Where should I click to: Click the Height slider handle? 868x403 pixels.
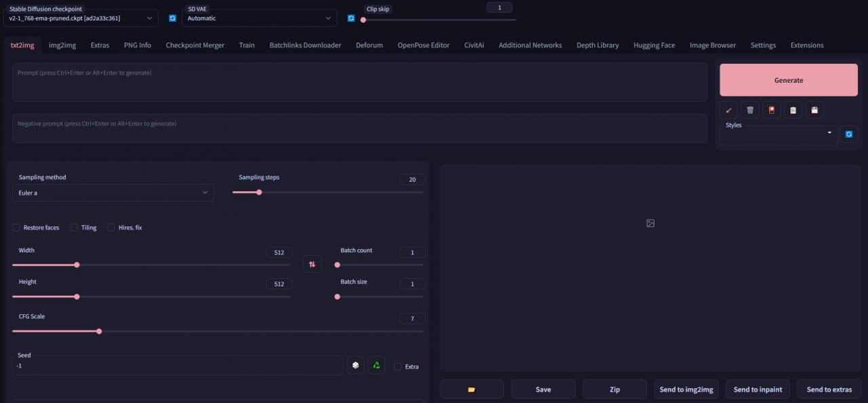pyautogui.click(x=77, y=296)
